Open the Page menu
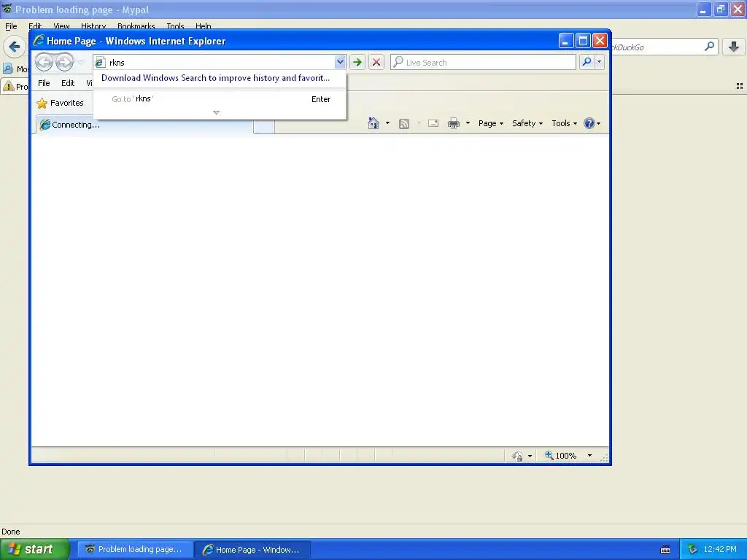The image size is (747, 560). click(491, 123)
